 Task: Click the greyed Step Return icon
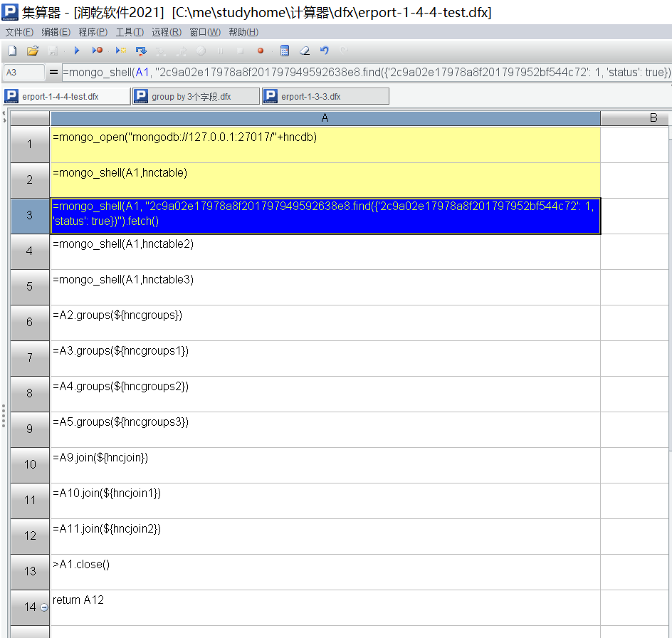tap(182, 51)
